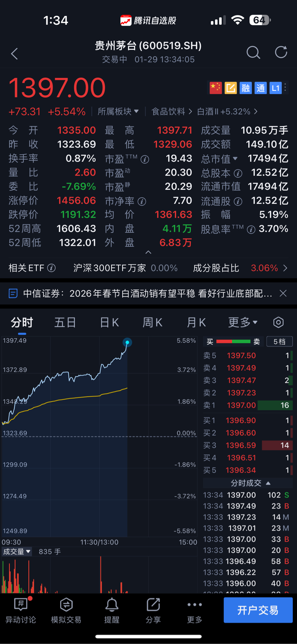Tap the 贵州茅台 (600519.SH) title
The image size is (297, 644).
[x=148, y=46]
